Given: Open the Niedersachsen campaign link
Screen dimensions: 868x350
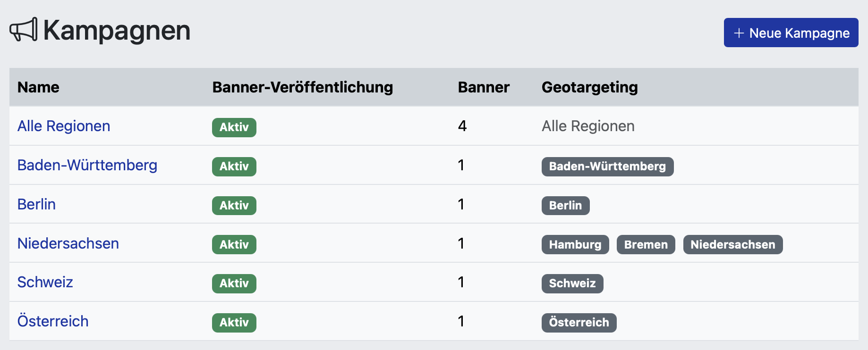Looking at the screenshot, I should (68, 244).
